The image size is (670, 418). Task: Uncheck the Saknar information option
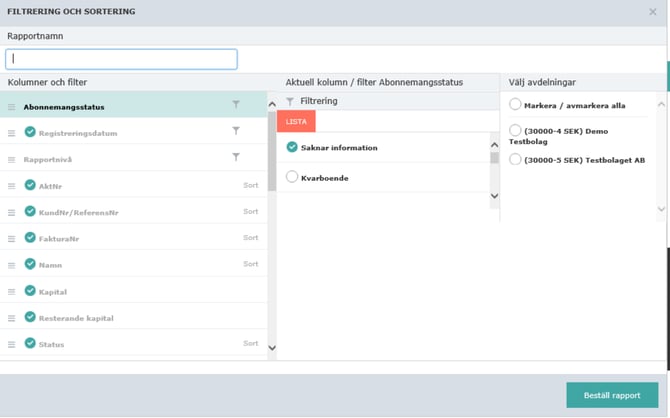[292, 147]
